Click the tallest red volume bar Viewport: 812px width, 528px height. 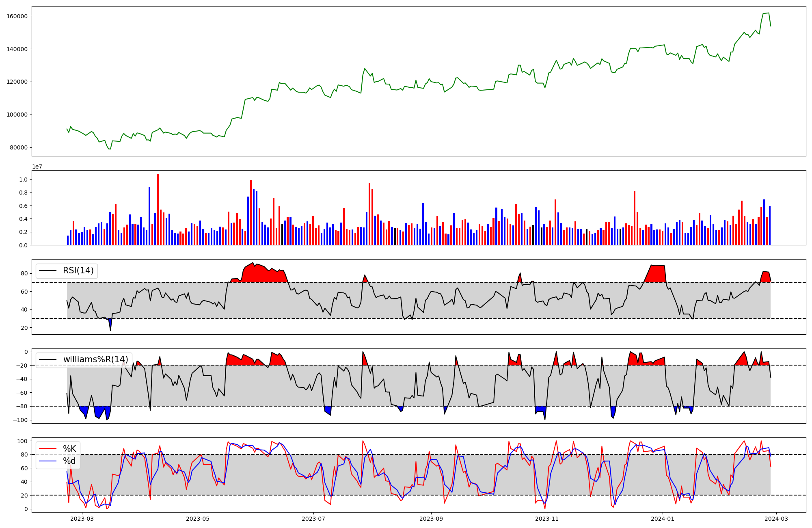pos(158,210)
